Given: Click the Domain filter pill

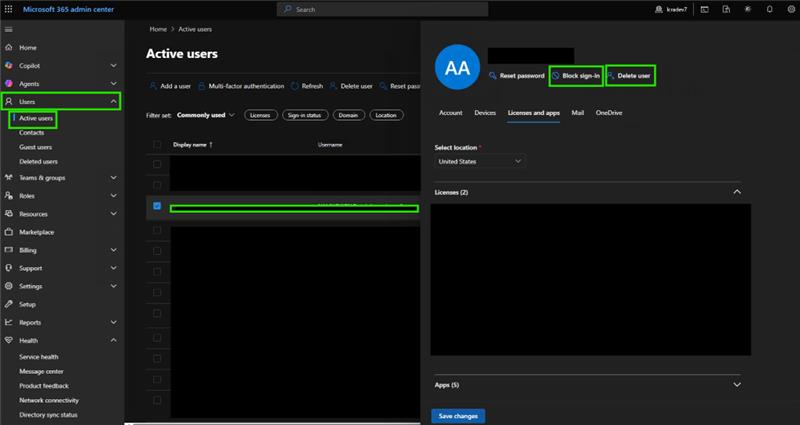Looking at the screenshot, I should tap(348, 115).
